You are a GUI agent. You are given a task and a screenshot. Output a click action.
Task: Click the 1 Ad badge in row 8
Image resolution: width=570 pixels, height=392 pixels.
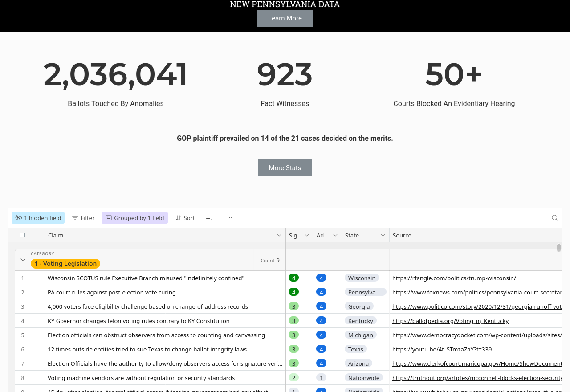[x=321, y=378]
